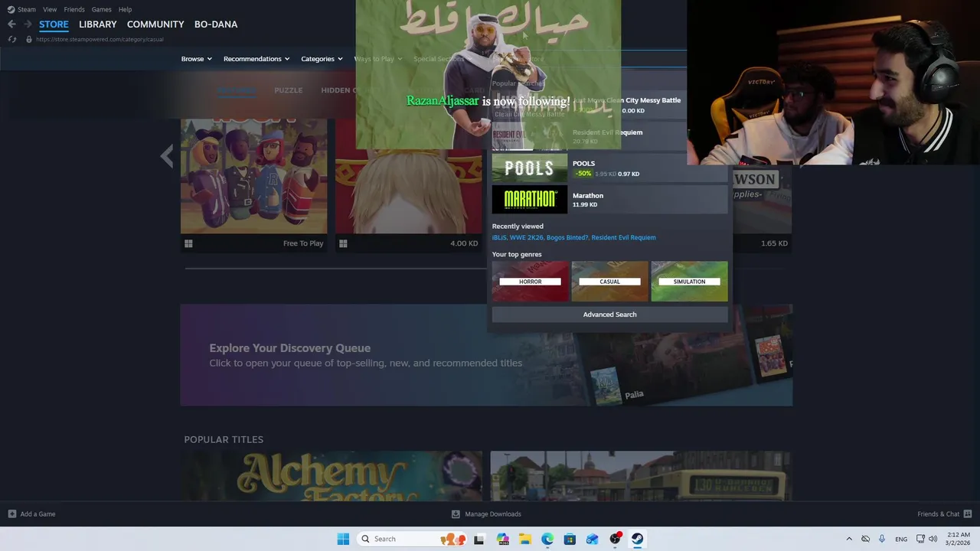Open the Alchemy Factory popular title
Viewport: 980px width, 551px height.
(332, 476)
